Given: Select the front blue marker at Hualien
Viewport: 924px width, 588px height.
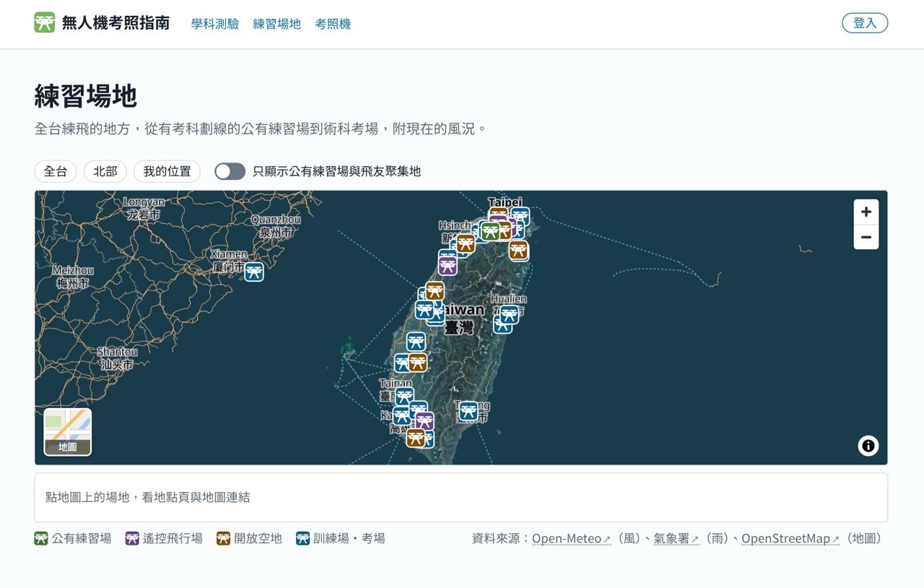Looking at the screenshot, I should point(509,314).
